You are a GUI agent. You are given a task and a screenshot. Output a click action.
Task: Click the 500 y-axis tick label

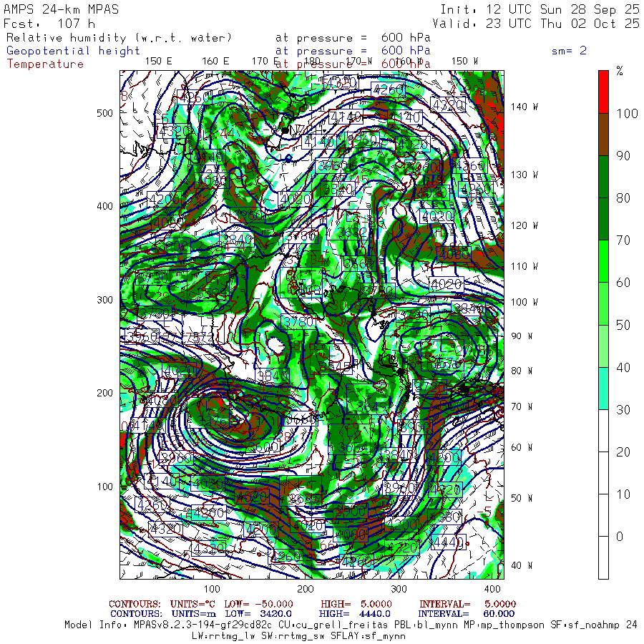point(104,113)
